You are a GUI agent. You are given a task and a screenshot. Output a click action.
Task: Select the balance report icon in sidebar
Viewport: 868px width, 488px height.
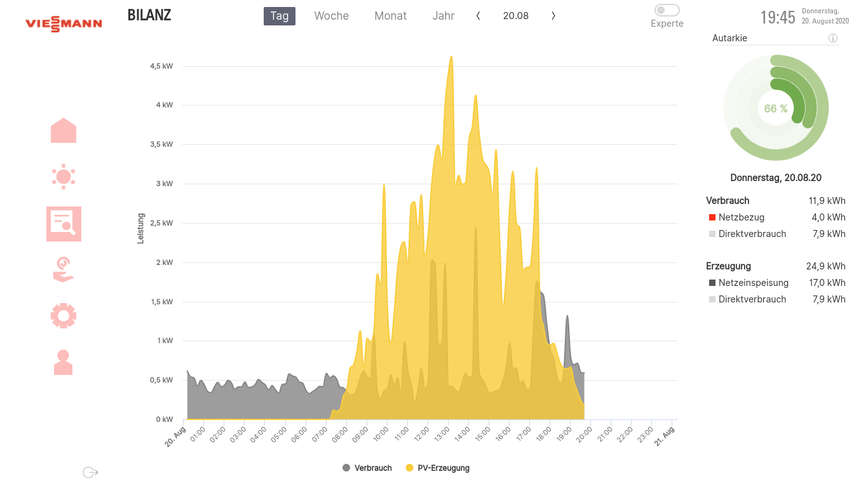point(64,224)
